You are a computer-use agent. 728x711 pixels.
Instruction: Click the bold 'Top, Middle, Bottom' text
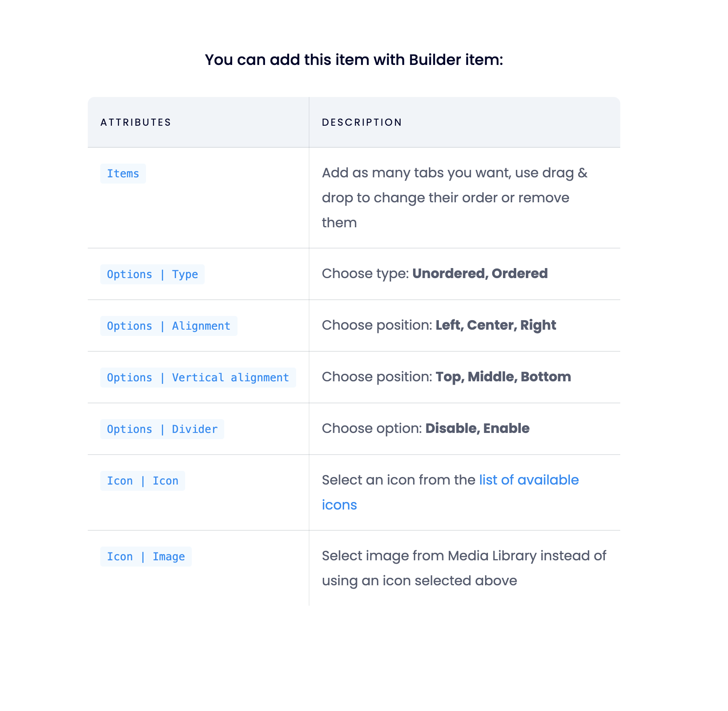point(503,377)
